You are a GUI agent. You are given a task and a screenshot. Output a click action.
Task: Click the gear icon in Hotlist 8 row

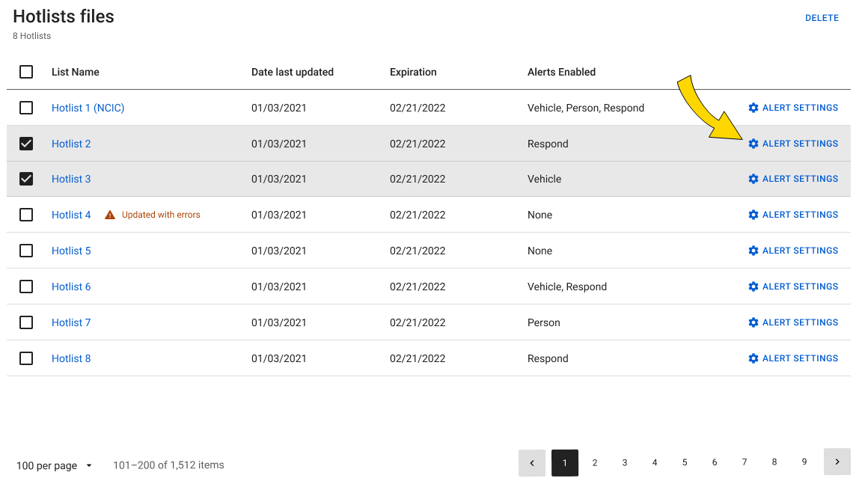(x=753, y=358)
